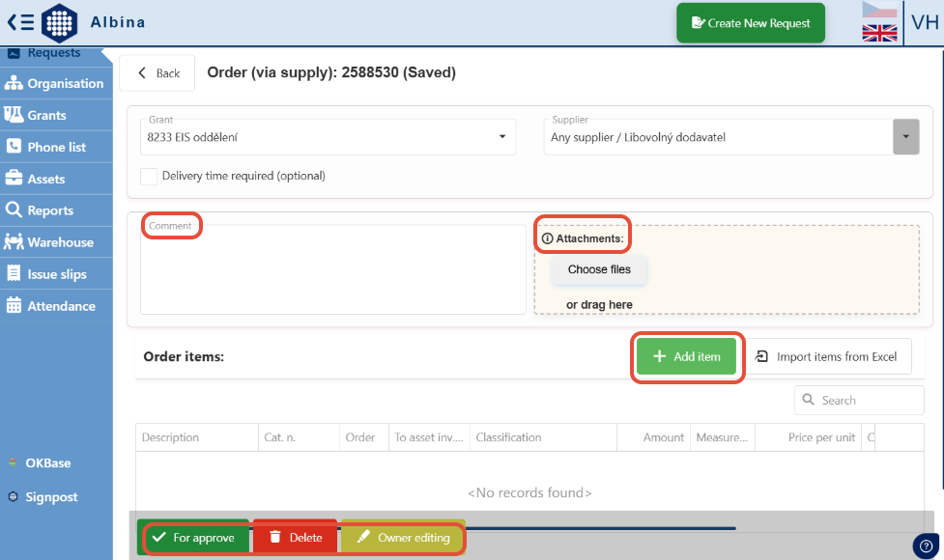
Task: Open the VH user profile menu
Action: (x=925, y=23)
